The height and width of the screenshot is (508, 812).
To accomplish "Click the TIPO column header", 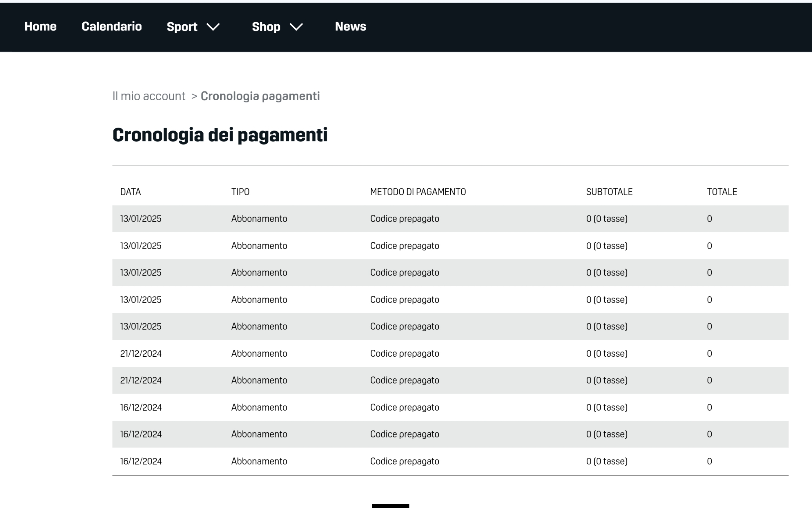I will click(240, 192).
